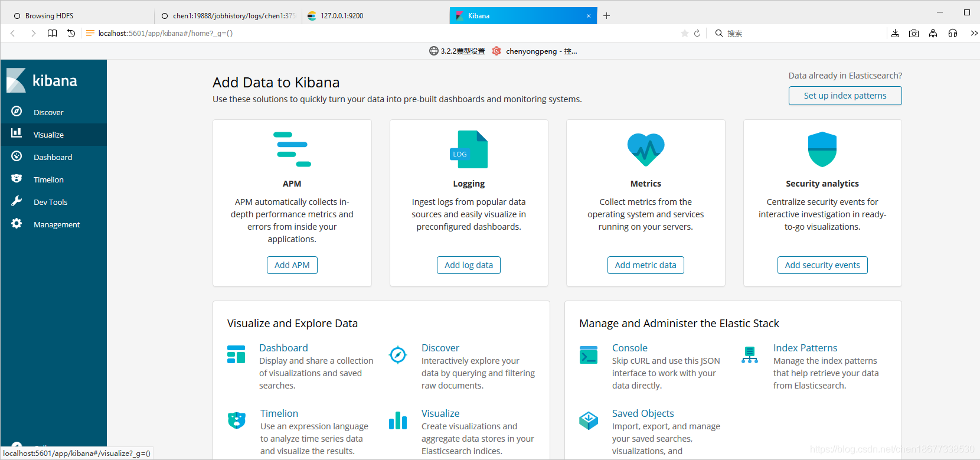Click the Console terminal icon
Screen dimensions: 980x460
click(x=589, y=355)
